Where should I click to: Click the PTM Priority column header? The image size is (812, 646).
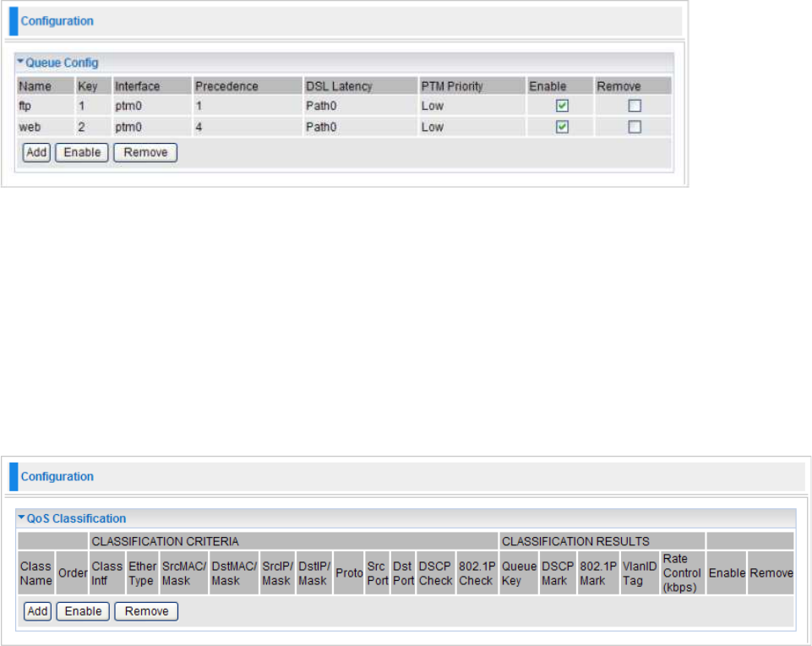tap(471, 86)
